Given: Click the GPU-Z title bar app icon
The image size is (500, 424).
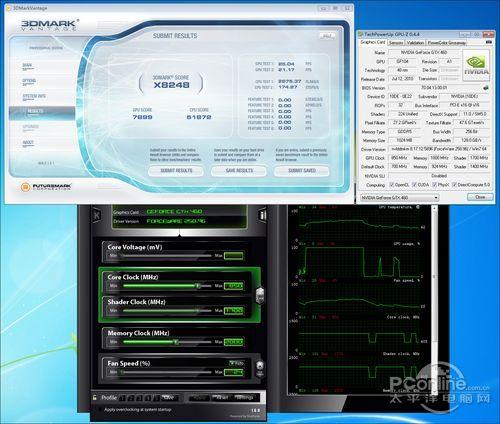Looking at the screenshot, I should point(361,34).
